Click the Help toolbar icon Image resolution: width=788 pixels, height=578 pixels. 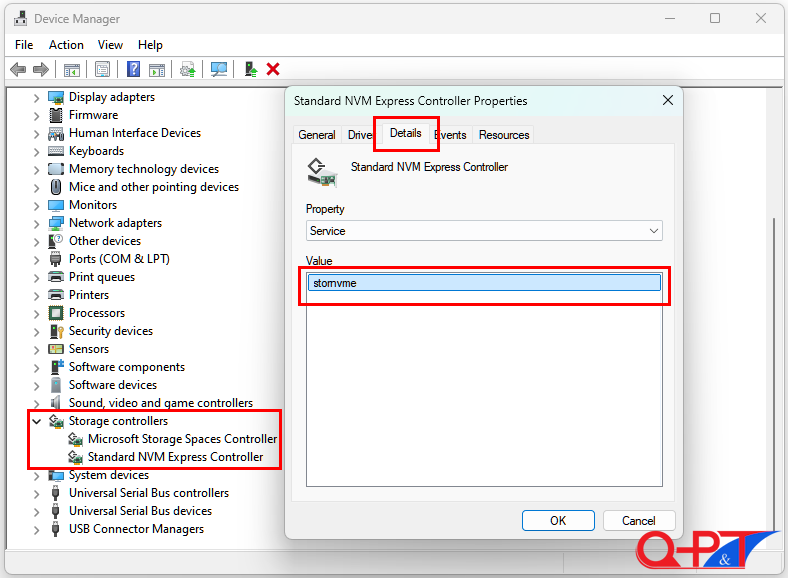point(133,69)
